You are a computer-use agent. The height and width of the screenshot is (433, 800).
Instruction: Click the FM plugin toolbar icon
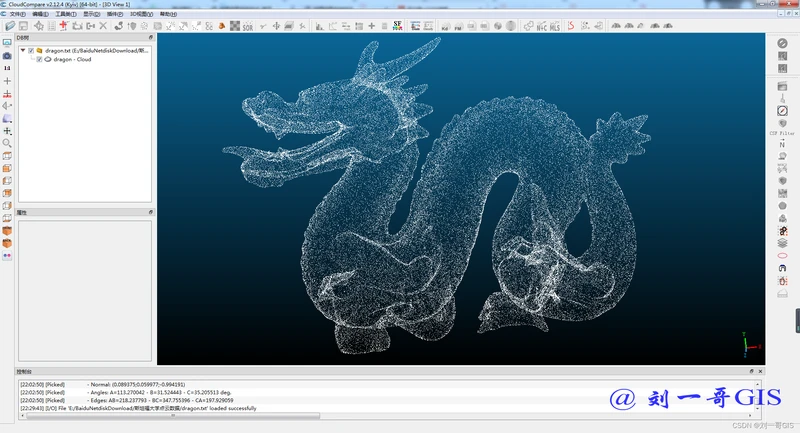pos(459,27)
